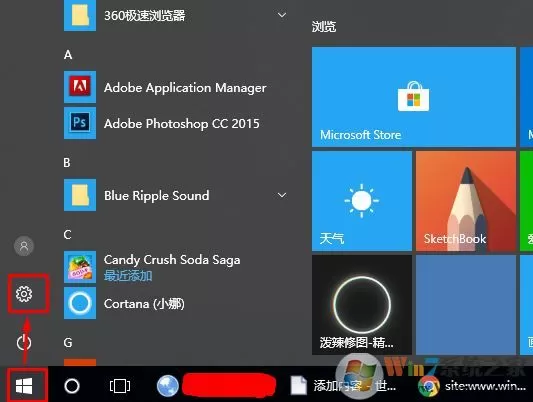Switch to 添加内容 document on taskbar
The image size is (533, 402).
(x=343, y=386)
